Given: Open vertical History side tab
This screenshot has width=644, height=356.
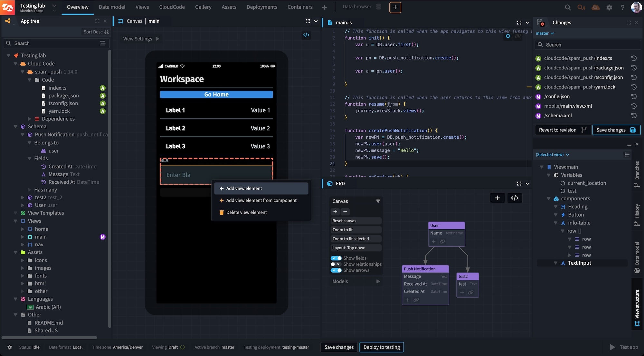Looking at the screenshot, I should pyautogui.click(x=637, y=215).
